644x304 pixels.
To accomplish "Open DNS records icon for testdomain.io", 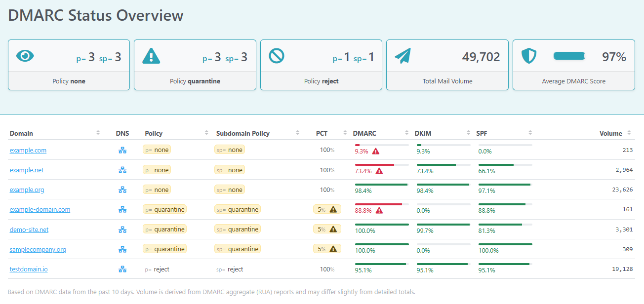I will [122, 269].
